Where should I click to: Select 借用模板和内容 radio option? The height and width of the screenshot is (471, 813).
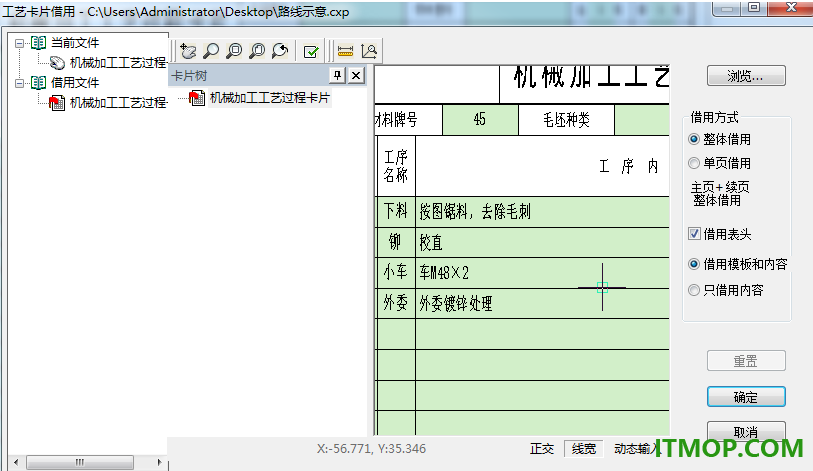click(694, 264)
